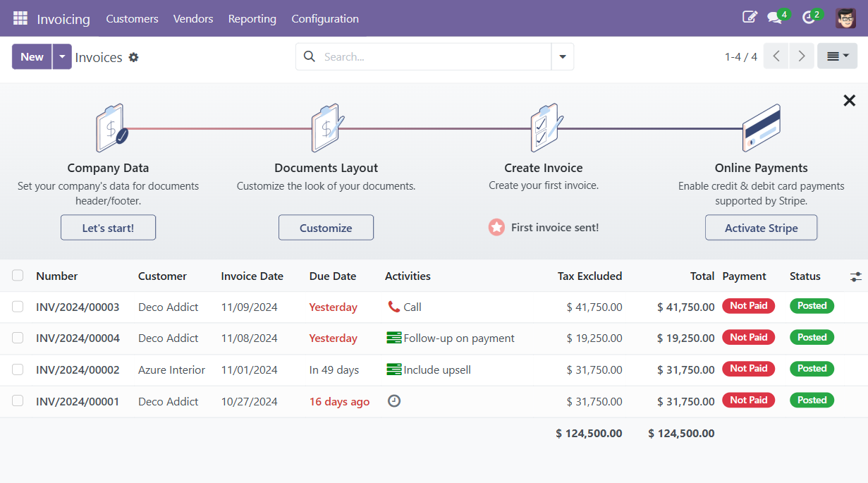The width and height of the screenshot is (868, 483).
Task: Open the Reporting menu
Action: pos(252,19)
